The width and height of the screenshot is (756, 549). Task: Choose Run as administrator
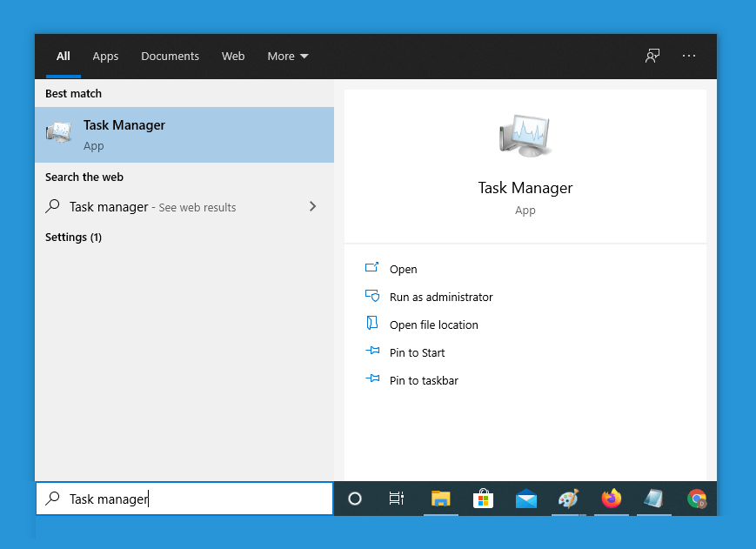441,297
